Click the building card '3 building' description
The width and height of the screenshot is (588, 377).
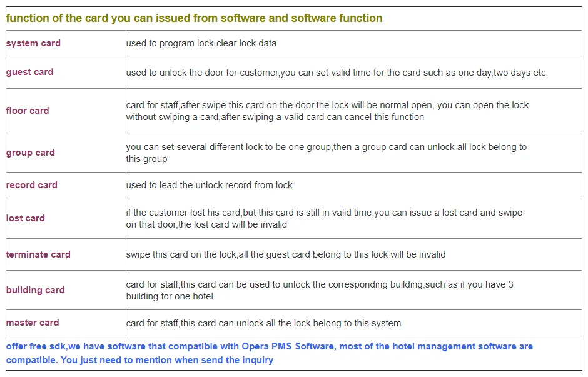(x=319, y=290)
